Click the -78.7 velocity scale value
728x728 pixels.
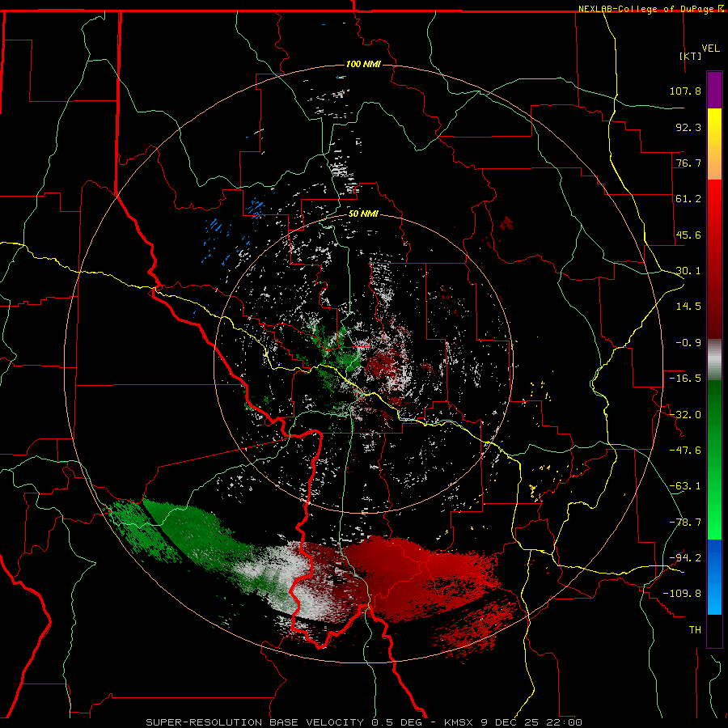[x=685, y=523]
